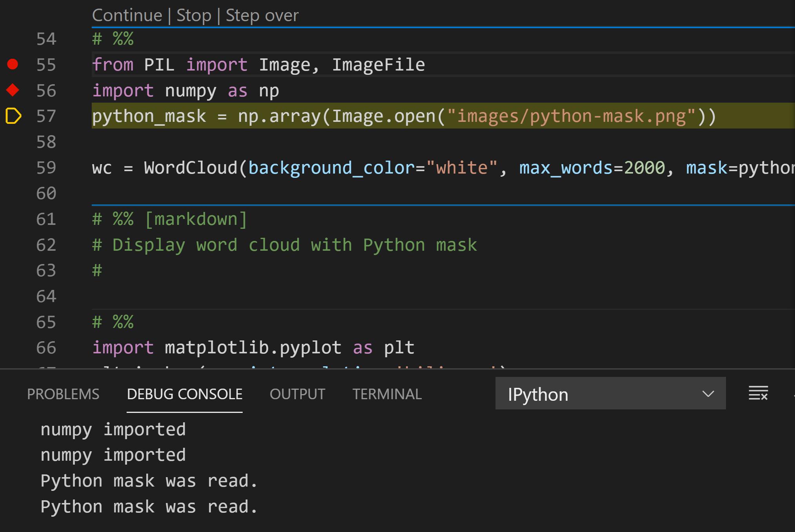Switch to the PROBLEMS tab

tap(63, 394)
